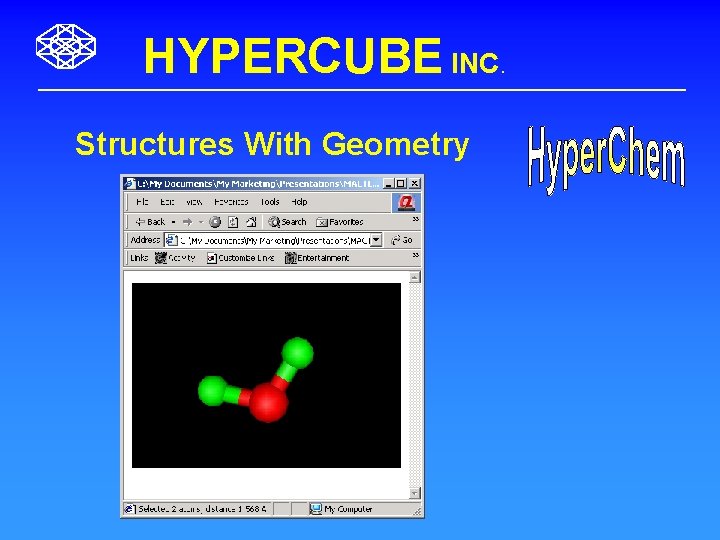Click the browser window title text
This screenshot has height=540, width=720.
pos(259,183)
